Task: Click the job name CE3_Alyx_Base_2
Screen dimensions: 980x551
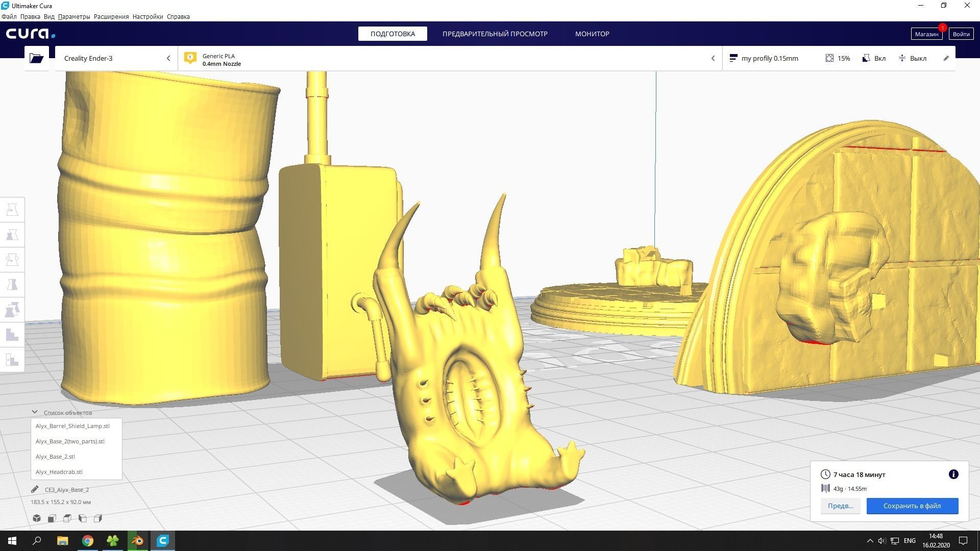Action: click(x=67, y=490)
